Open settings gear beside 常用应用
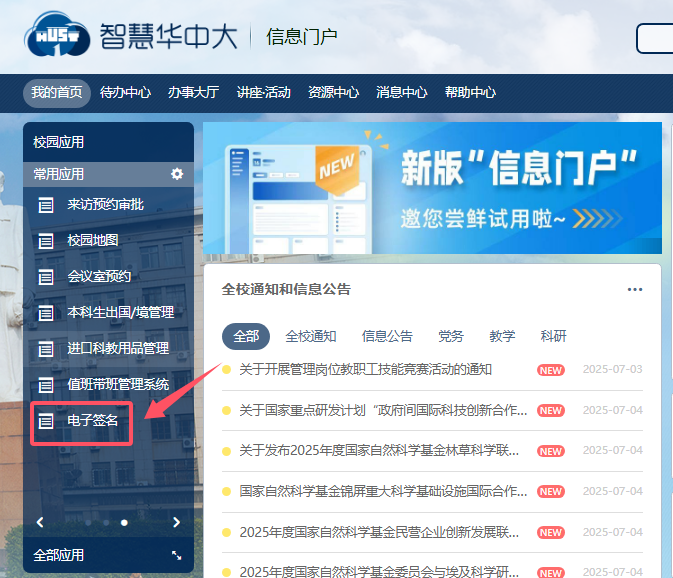The height and width of the screenshot is (578, 673). click(x=177, y=174)
